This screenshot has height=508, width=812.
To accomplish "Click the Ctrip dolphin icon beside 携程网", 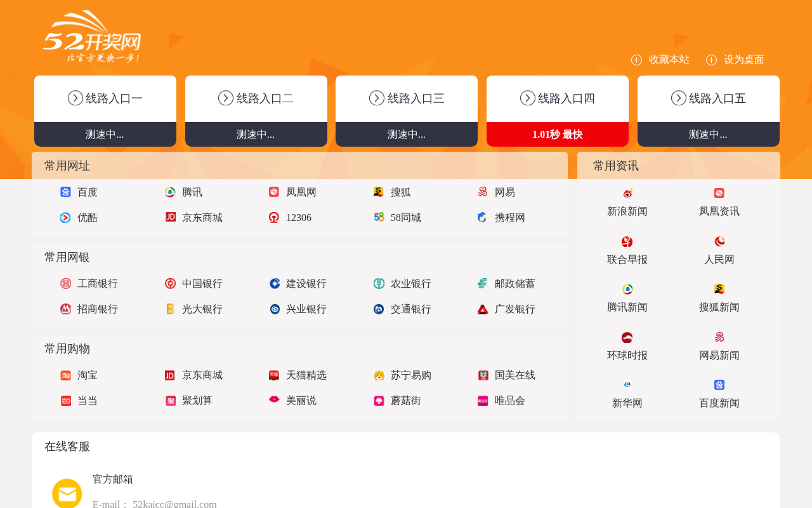I will pyautogui.click(x=483, y=217).
